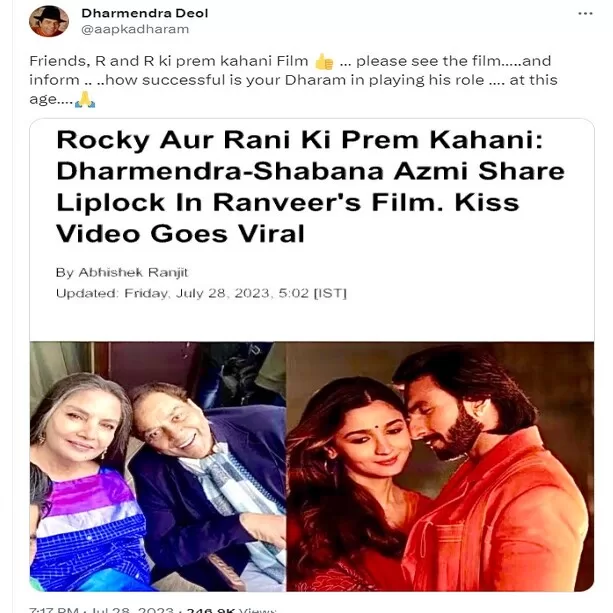Click the folded hands emoji after "age...."

click(x=85, y=99)
